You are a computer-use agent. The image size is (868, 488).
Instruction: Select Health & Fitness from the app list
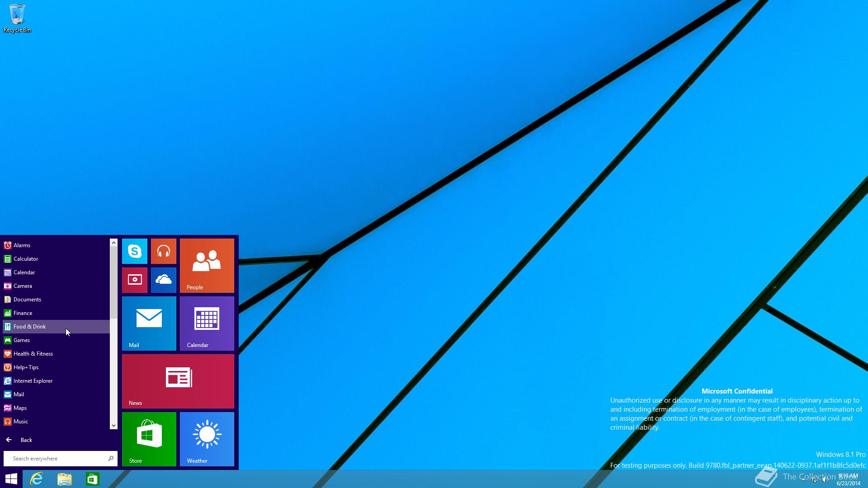point(33,354)
